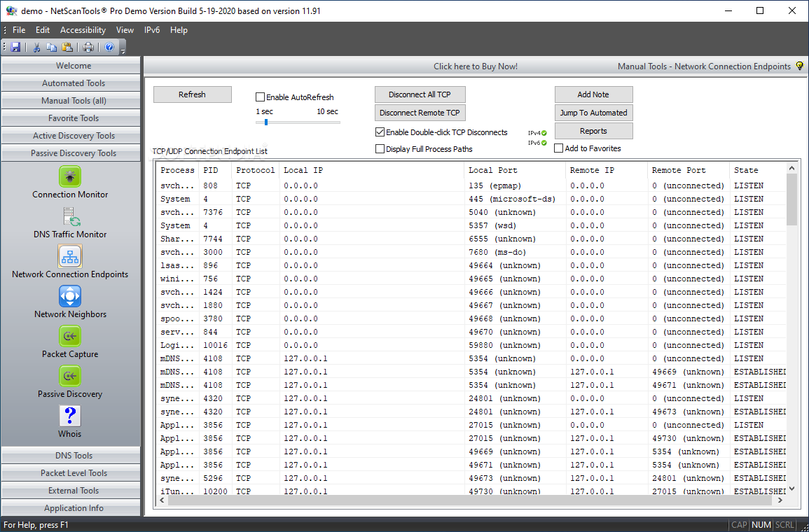Viewport: 809px width, 532px height.
Task: Select the '445 (microsoft-ds)' local port row
Action: pyautogui.click(x=471, y=199)
